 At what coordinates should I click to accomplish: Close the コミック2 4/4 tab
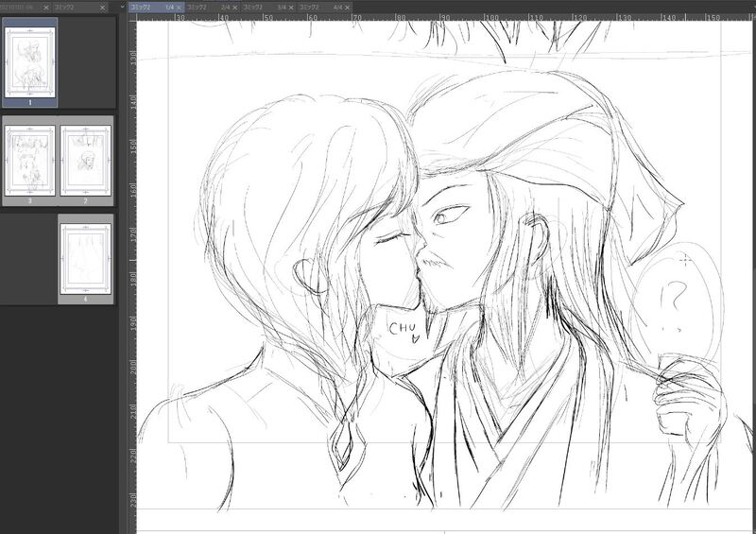click(347, 8)
